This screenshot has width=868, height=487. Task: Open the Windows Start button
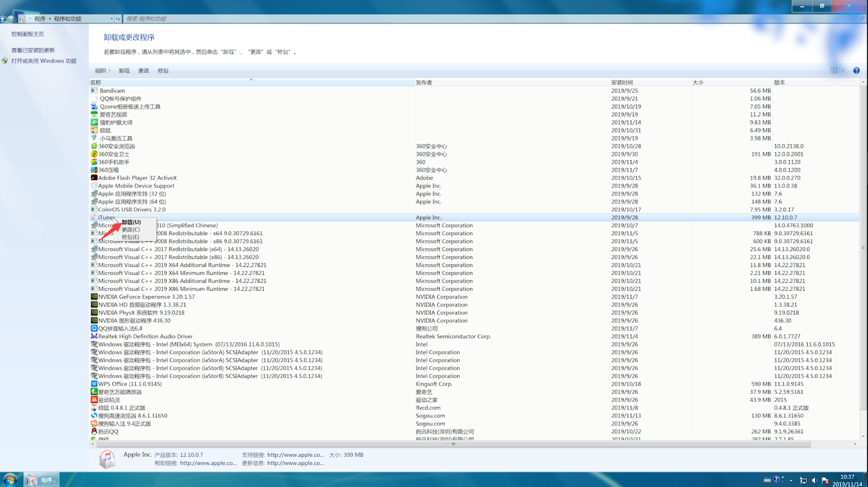pyautogui.click(x=10, y=480)
